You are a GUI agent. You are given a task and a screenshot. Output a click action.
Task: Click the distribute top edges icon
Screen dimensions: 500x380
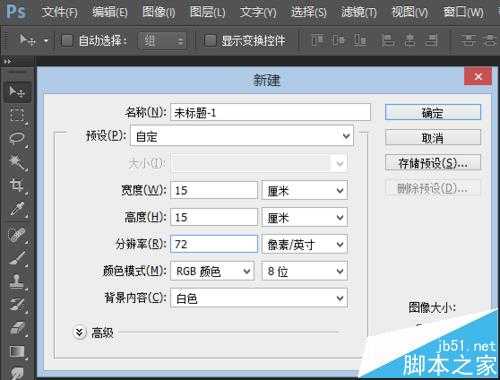click(468, 40)
